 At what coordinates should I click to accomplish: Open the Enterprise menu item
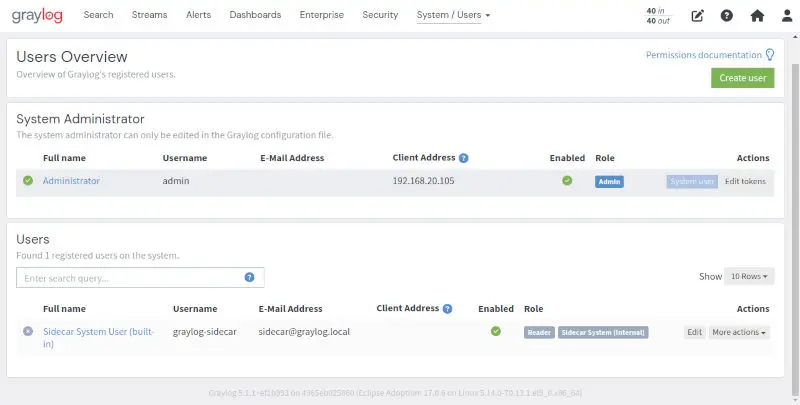point(321,15)
